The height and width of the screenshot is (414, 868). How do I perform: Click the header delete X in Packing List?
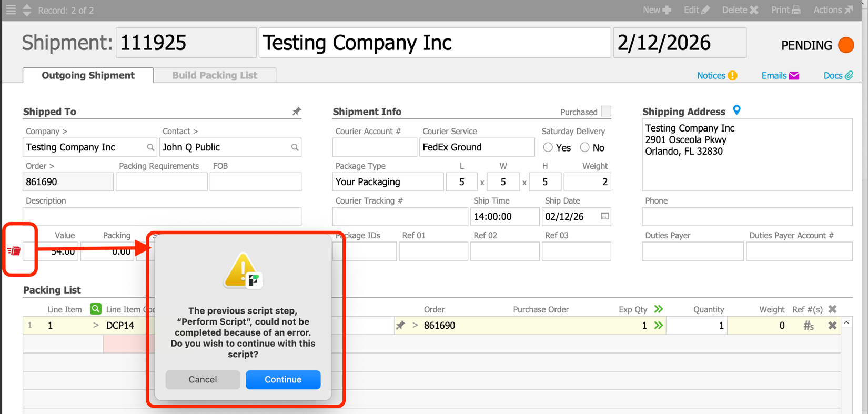832,309
